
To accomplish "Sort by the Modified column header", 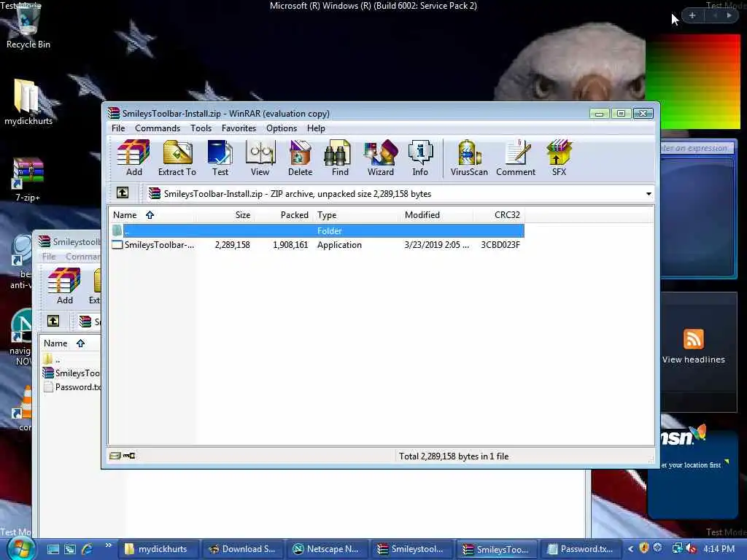I will 437,215.
